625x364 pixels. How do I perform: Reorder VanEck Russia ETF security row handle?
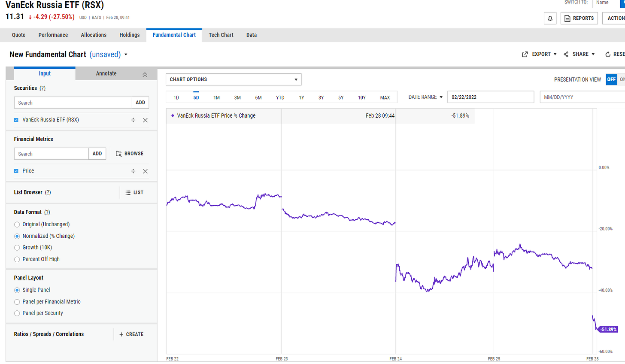133,120
